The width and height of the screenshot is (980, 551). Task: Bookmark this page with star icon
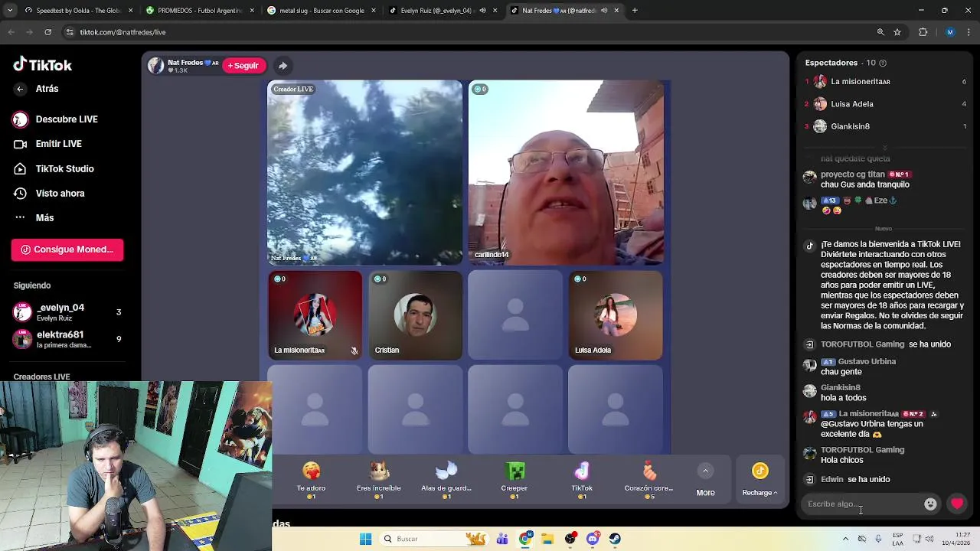[x=897, y=32]
